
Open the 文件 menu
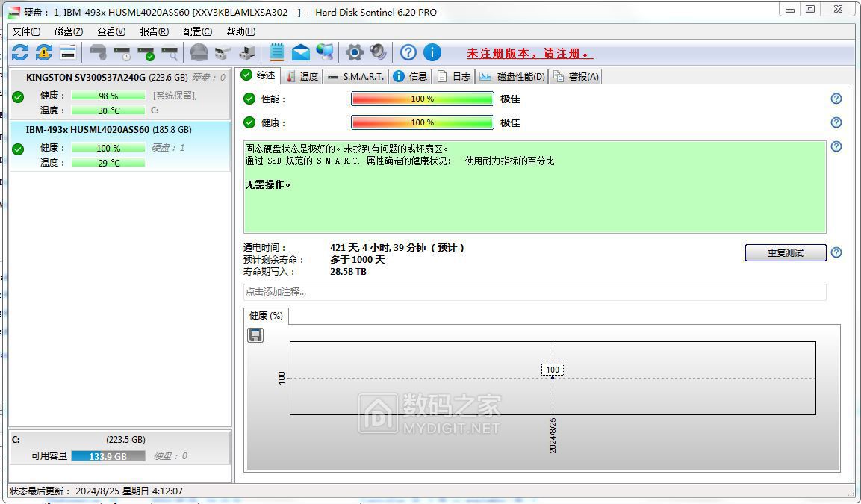[26, 31]
